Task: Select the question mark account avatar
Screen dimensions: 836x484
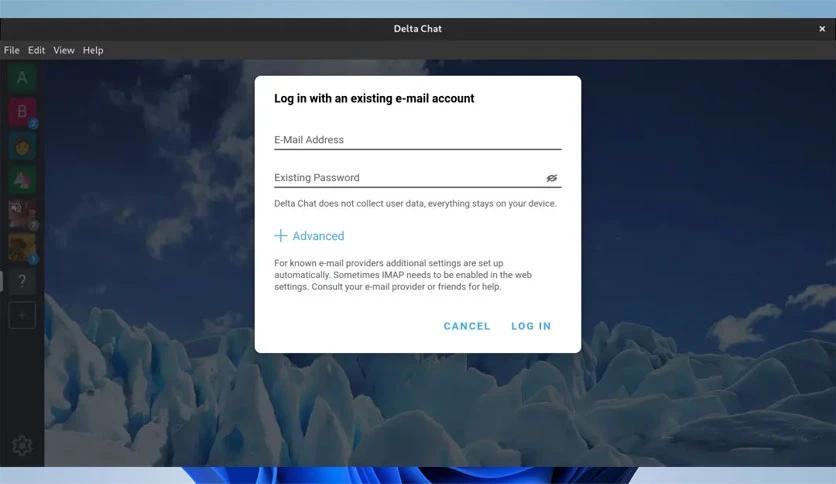Action: [22, 281]
